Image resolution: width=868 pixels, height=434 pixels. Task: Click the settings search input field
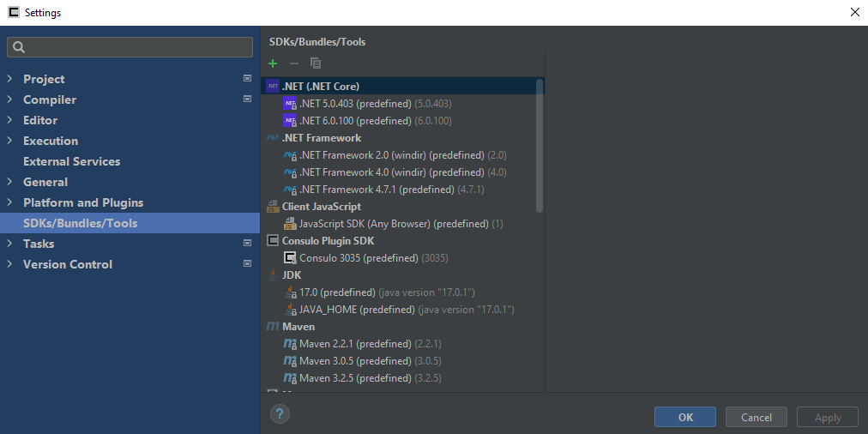pos(130,47)
